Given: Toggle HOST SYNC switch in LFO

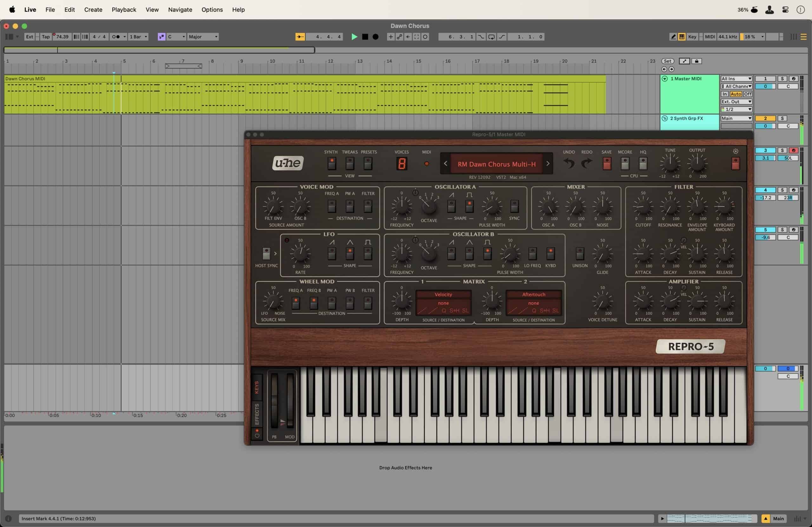Looking at the screenshot, I should (x=266, y=254).
